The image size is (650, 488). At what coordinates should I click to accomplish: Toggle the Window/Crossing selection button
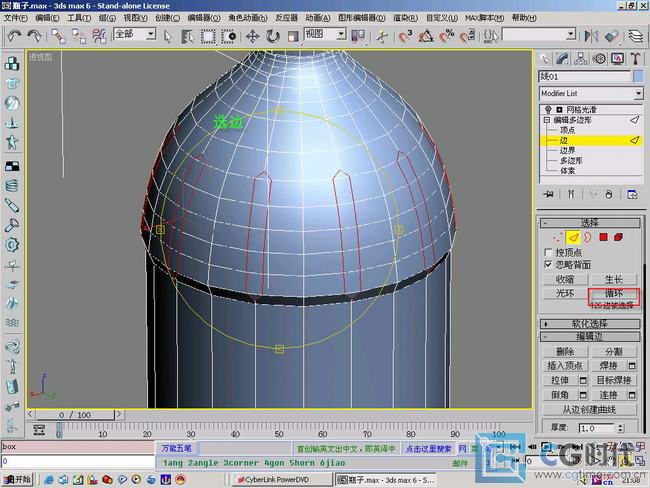point(228,36)
